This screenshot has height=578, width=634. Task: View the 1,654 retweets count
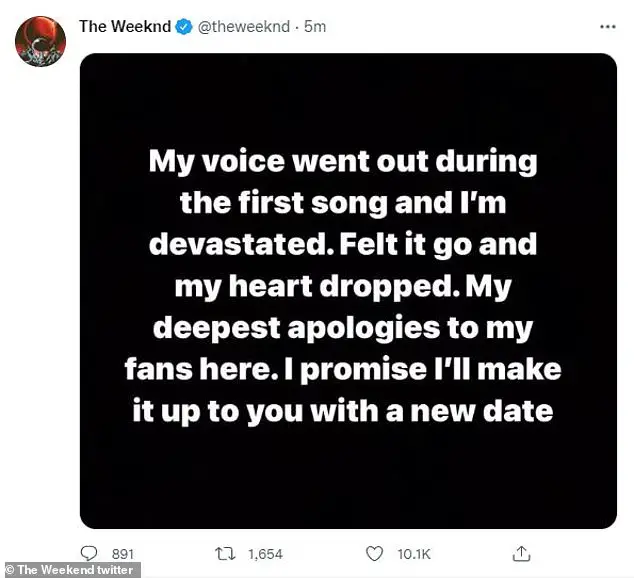265,554
